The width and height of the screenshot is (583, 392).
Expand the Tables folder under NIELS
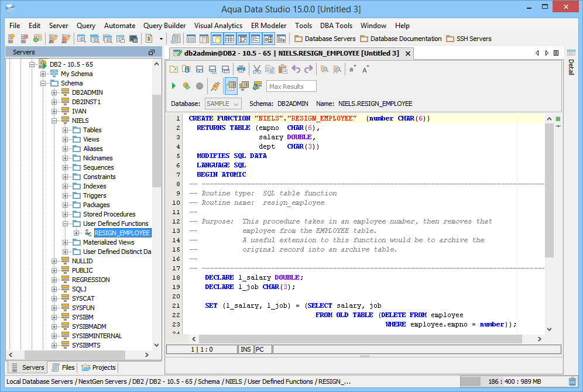66,130
